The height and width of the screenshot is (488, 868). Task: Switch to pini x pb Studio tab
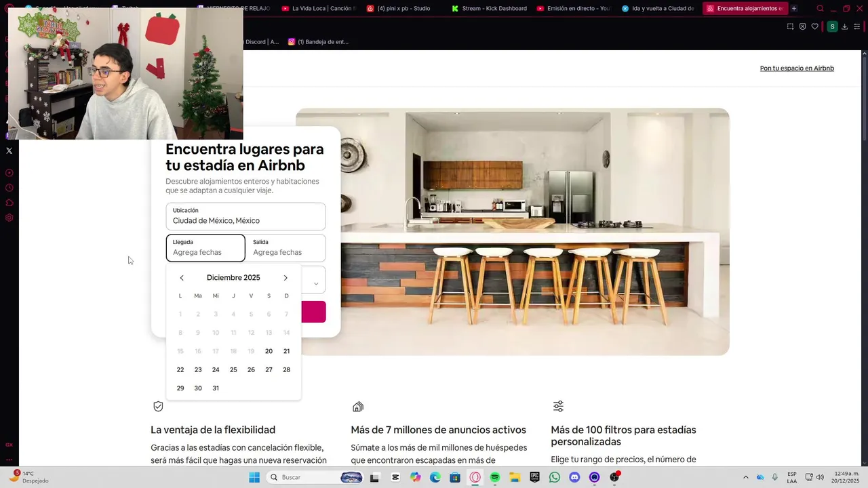point(403,9)
